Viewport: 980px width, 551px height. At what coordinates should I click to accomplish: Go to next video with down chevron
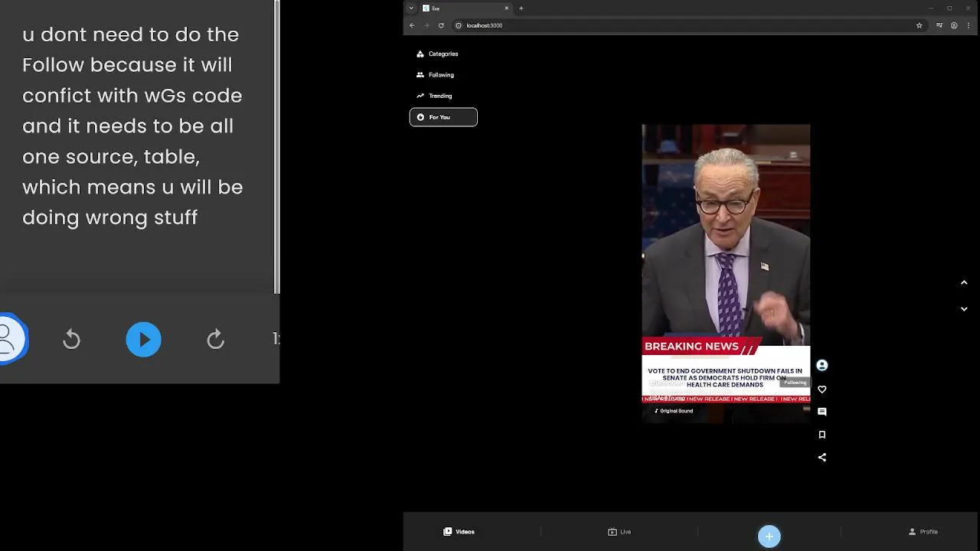pyautogui.click(x=964, y=309)
